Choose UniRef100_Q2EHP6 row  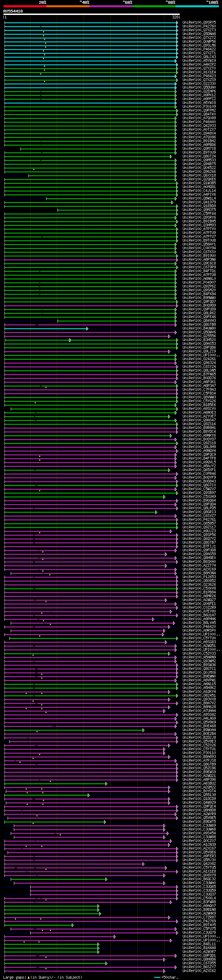pos(199,91)
